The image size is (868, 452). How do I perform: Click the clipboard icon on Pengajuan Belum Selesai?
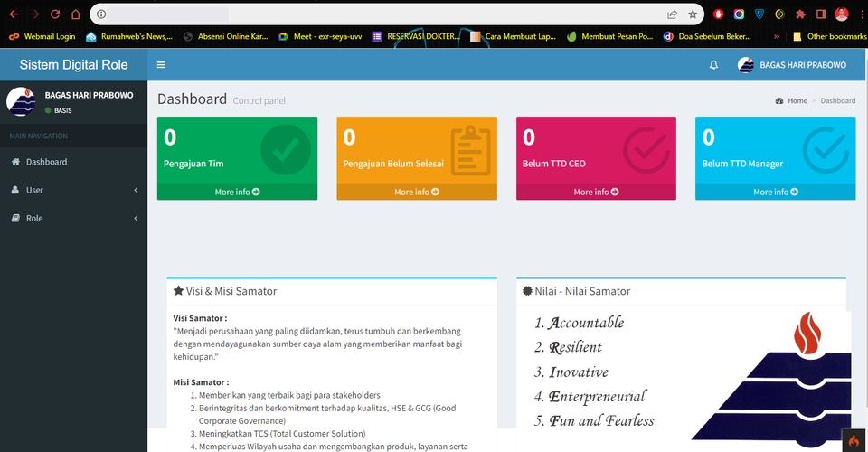[470, 150]
